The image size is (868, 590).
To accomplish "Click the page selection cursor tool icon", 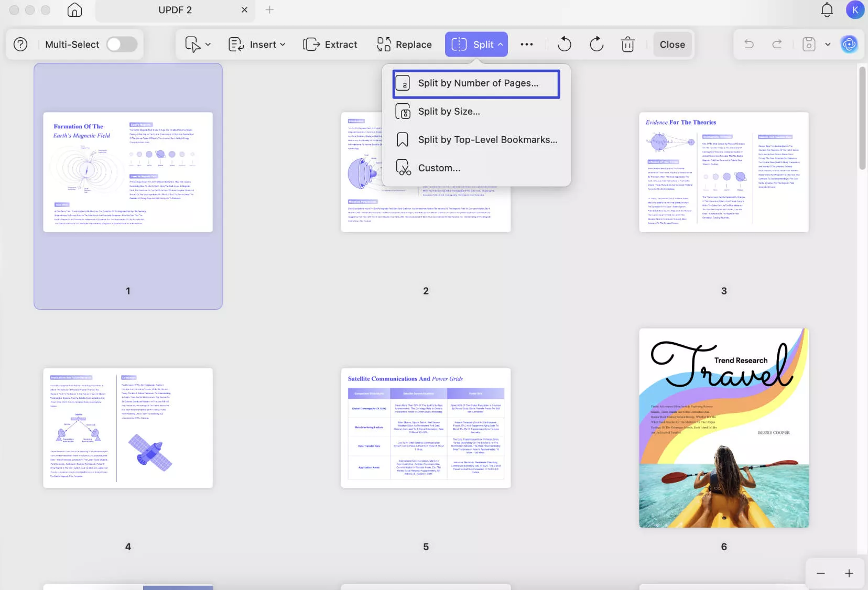I will click(192, 45).
